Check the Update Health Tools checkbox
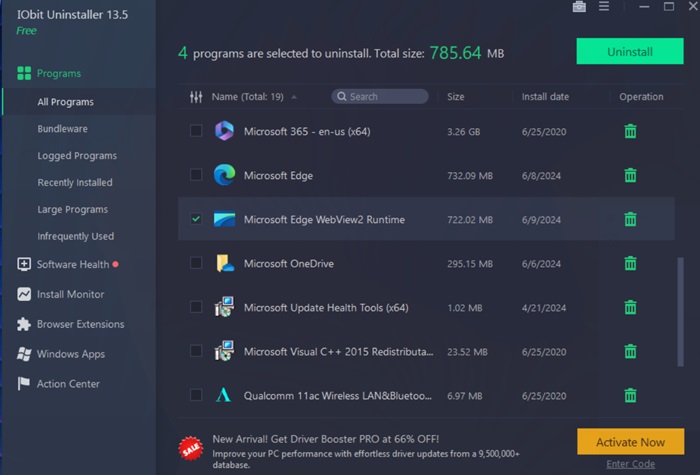Image resolution: width=700 pixels, height=475 pixels. click(196, 307)
